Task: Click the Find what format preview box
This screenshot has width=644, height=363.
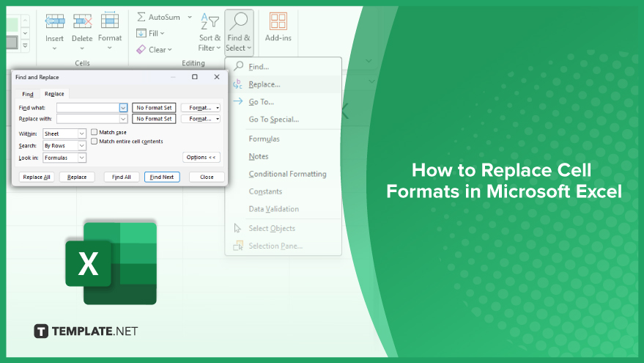Action: [154, 108]
